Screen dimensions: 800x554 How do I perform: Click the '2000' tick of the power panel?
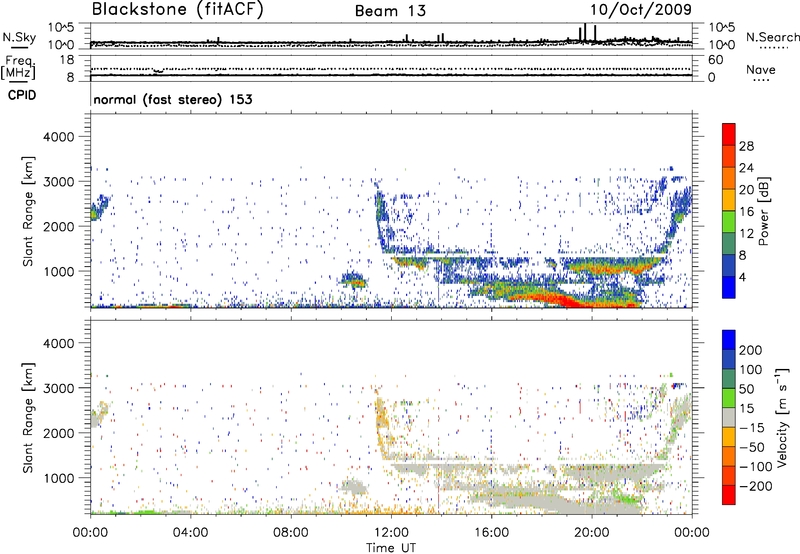coord(59,226)
